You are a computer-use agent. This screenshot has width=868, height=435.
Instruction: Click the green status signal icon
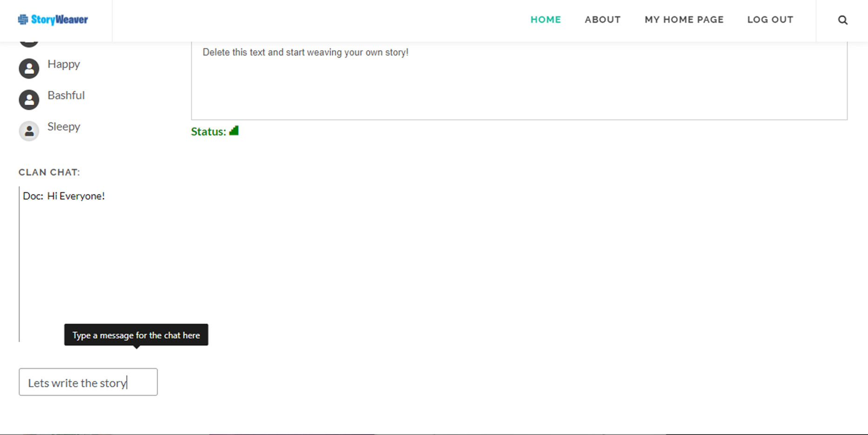234,131
